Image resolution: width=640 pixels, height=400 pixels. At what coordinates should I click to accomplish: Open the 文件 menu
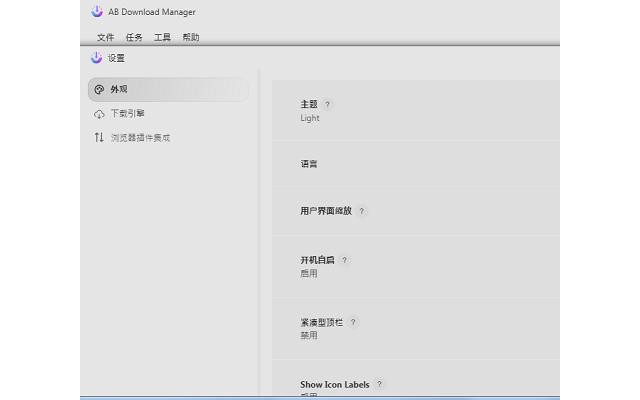click(x=105, y=38)
